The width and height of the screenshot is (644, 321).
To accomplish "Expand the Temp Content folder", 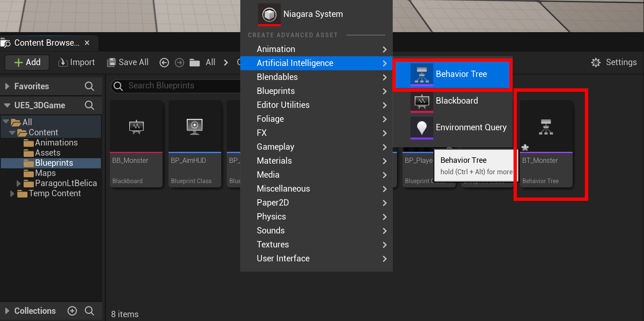I will 12,193.
